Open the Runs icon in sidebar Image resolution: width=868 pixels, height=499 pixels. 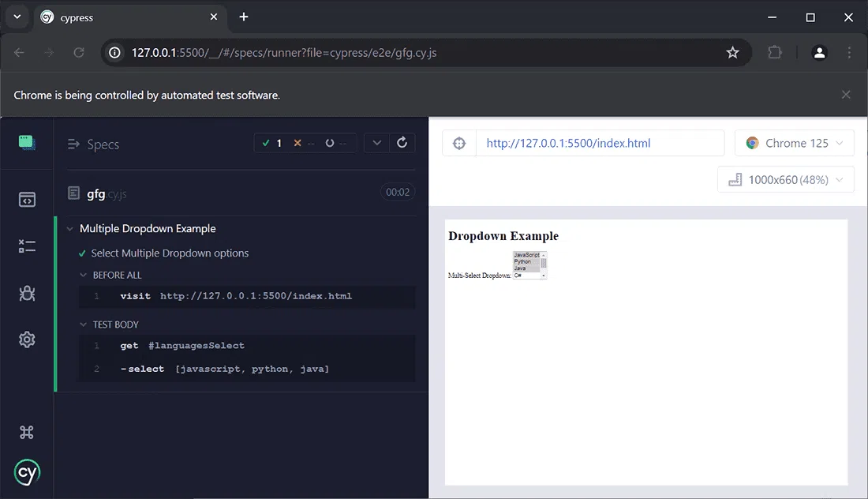(x=27, y=246)
